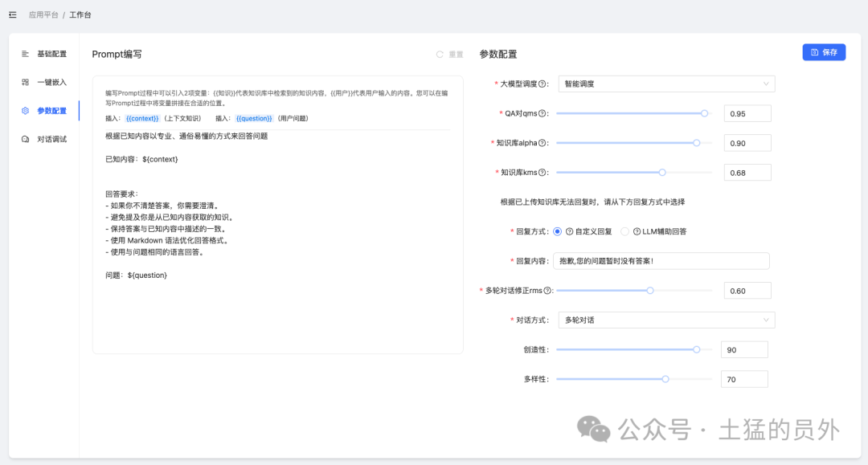Click the 创造性 value field 90
This screenshot has height=465, width=868.
(x=744, y=349)
